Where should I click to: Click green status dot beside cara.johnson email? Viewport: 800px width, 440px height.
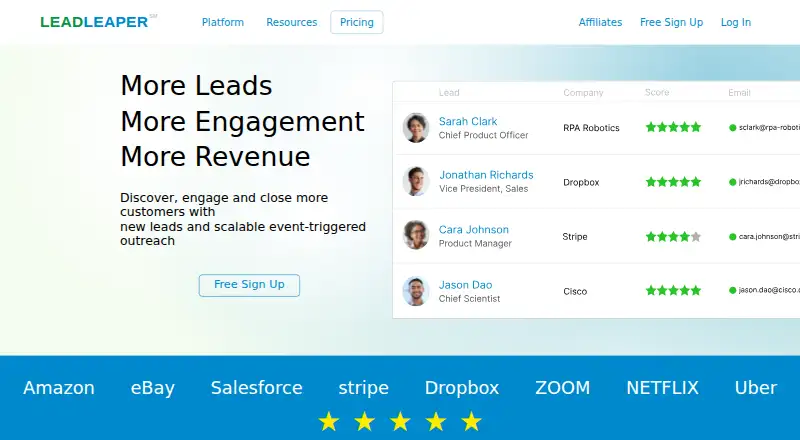click(733, 237)
